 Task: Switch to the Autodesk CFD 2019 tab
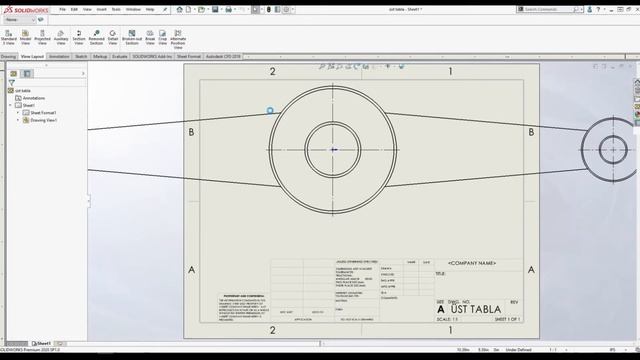(x=223, y=56)
